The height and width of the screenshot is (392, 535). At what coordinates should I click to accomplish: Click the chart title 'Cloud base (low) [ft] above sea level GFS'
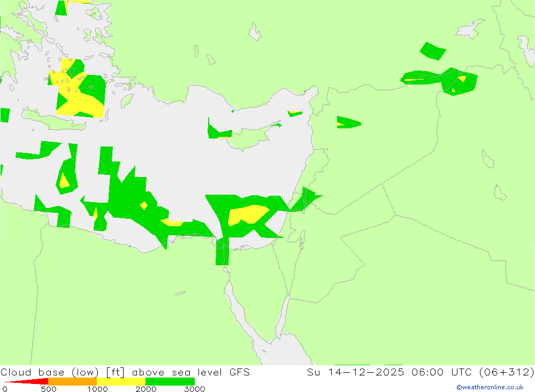[125, 372]
